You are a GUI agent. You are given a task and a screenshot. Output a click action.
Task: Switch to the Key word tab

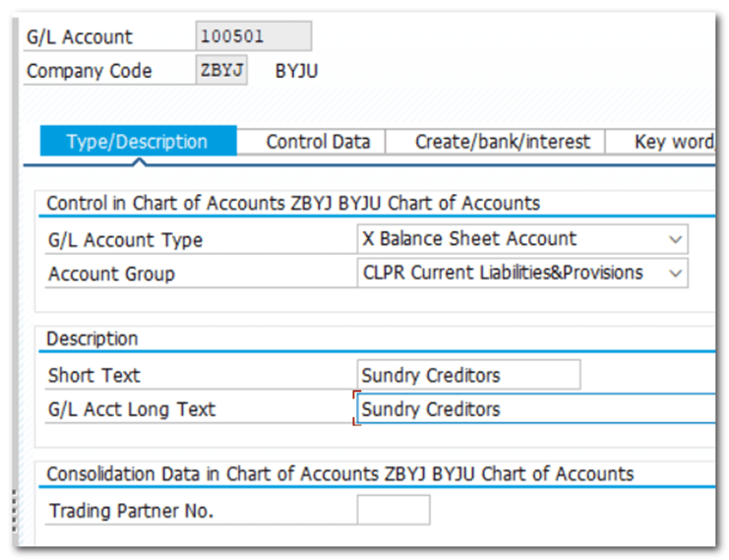[x=673, y=142]
